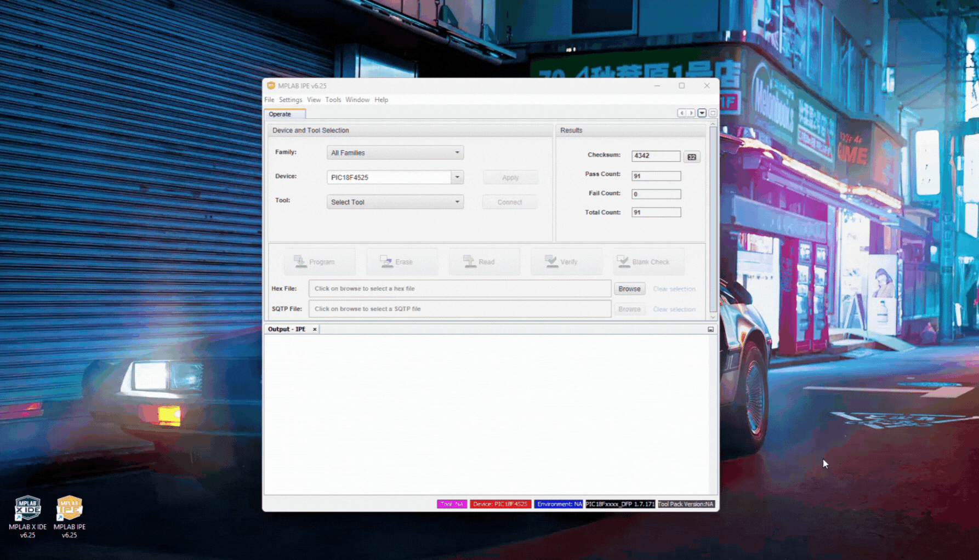Maximize the Operate tab window
Screen dimensions: 979x560
[x=713, y=113]
